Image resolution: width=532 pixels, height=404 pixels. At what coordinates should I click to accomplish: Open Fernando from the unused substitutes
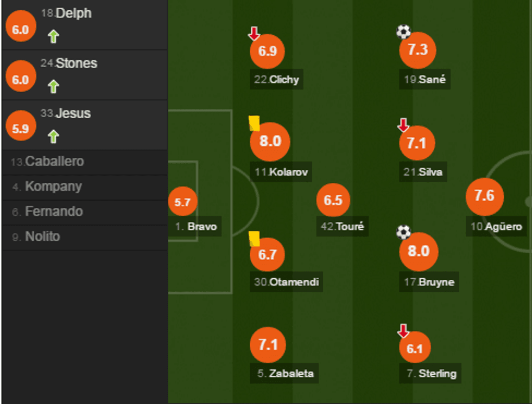[x=53, y=211]
